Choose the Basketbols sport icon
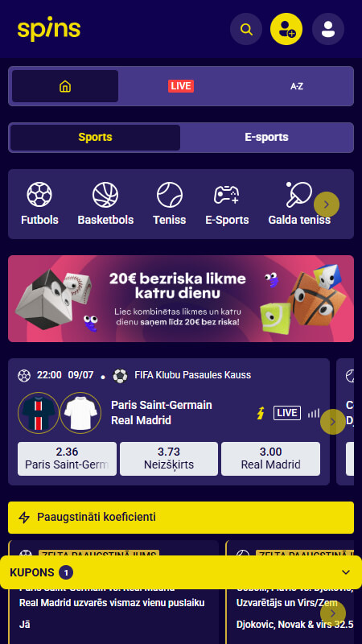Viewport: 362px width, 644px height. click(x=105, y=195)
